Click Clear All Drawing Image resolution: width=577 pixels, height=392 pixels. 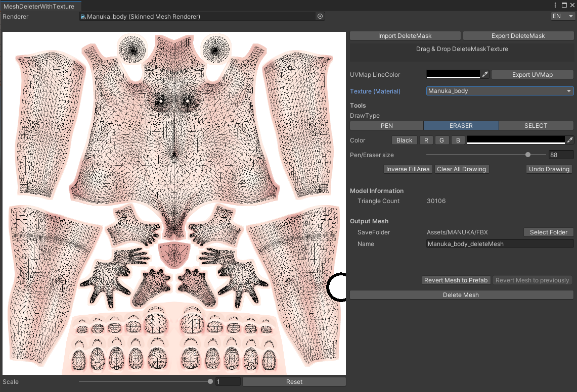click(461, 169)
